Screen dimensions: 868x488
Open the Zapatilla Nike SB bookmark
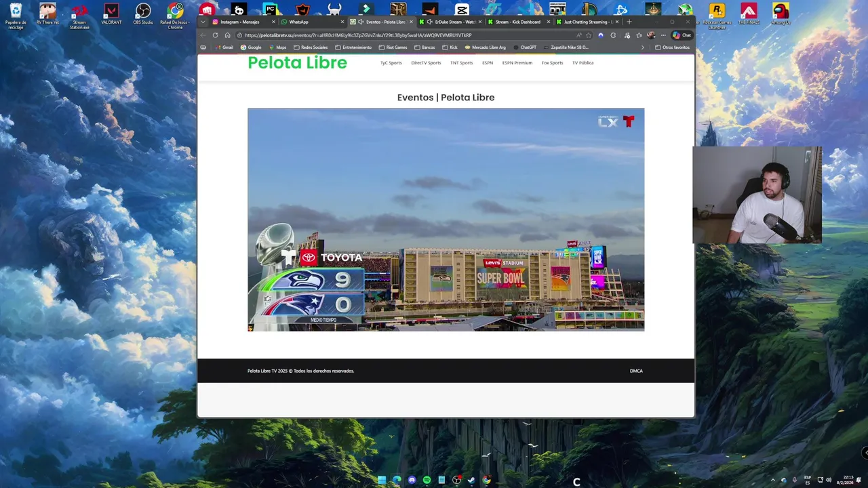click(566, 47)
